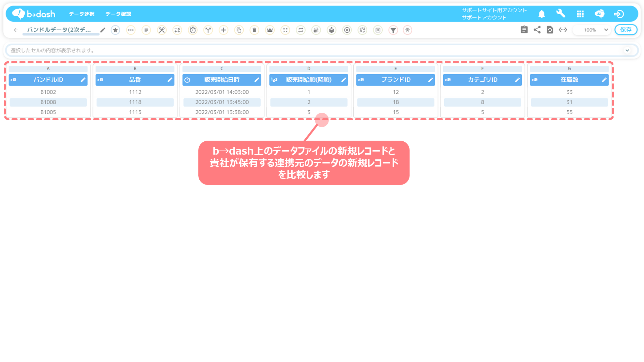Edit the 販売開始順(降順) column with the pencil
Viewport: 644px width, 362px height.
coord(343,80)
